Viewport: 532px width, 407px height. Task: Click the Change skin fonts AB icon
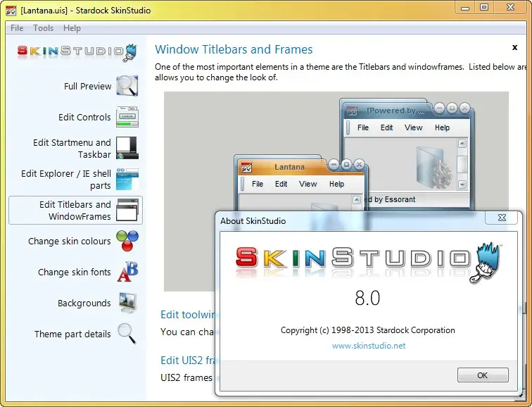[127, 272]
